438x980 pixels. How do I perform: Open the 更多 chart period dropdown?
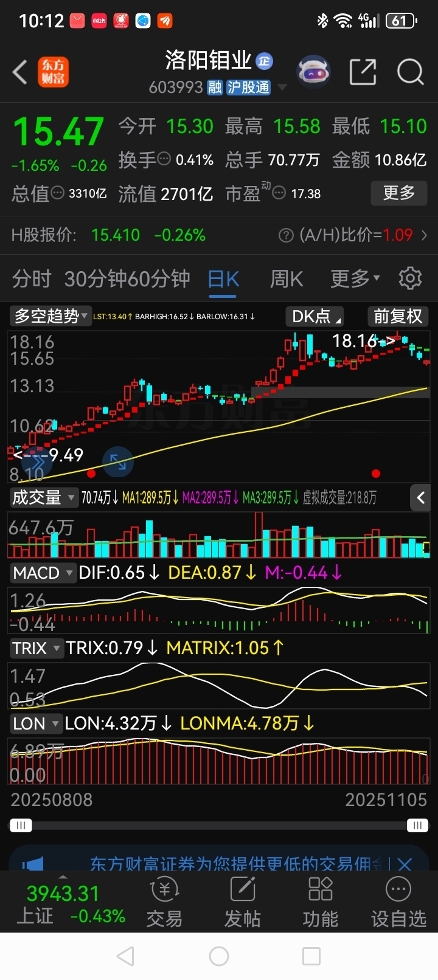pyautogui.click(x=355, y=278)
